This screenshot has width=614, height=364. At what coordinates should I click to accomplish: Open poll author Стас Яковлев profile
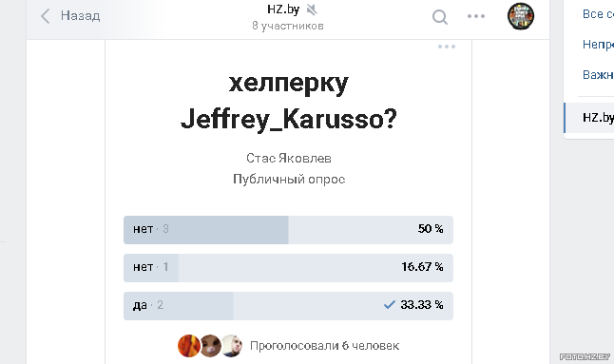pyautogui.click(x=289, y=158)
